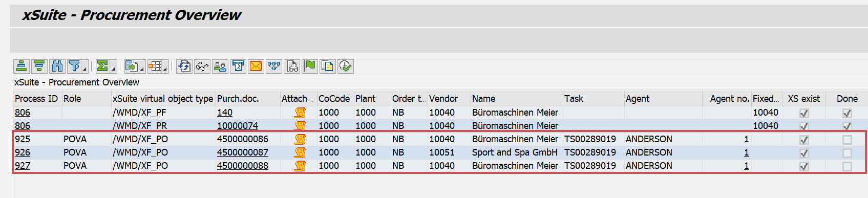The image size is (868, 198).
Task: Click the green flag icon
Action: (x=310, y=66)
